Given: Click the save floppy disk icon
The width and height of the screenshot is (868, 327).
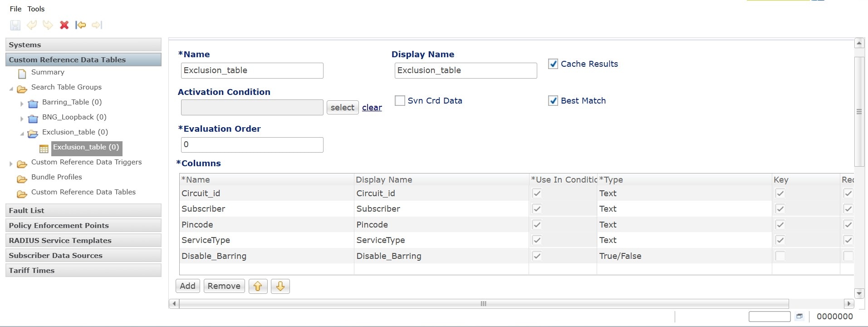Looking at the screenshot, I should pyautogui.click(x=15, y=25).
